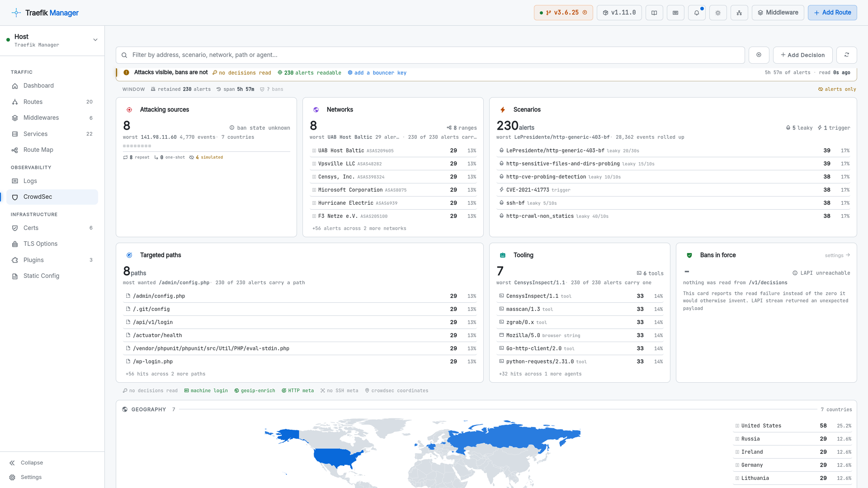Click the Middlewares layers icon
This screenshot has height=488, width=868.
tap(15, 118)
